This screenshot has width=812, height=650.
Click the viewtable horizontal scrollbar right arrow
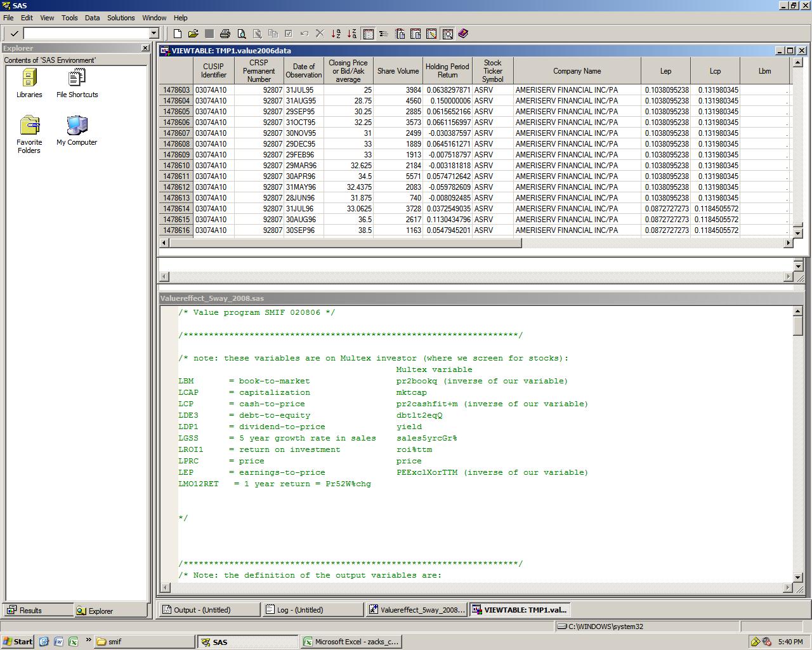point(789,242)
